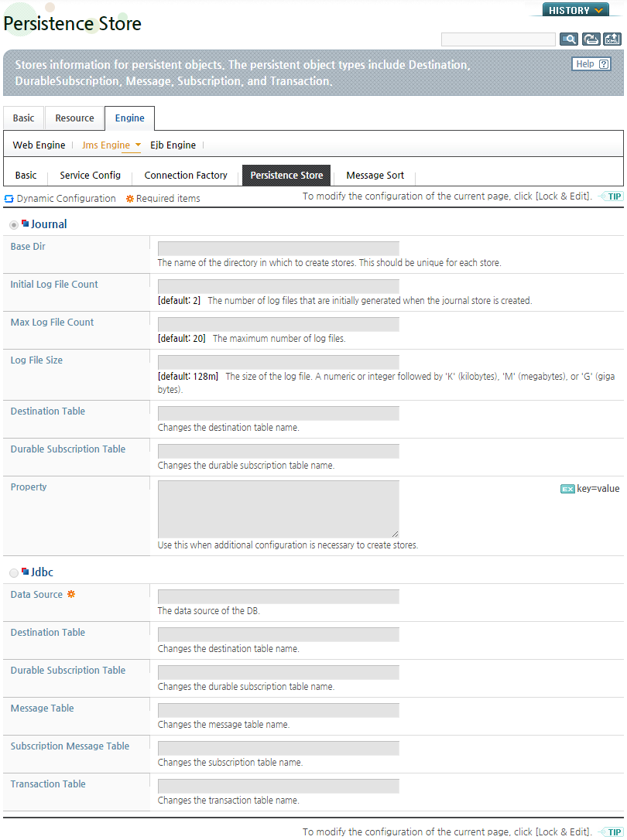Click the Journal section flag icon
The image size is (627, 840).
(x=26, y=224)
